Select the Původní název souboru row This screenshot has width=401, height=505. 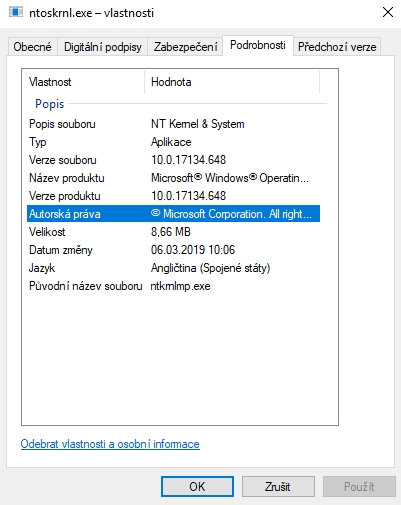[173, 286]
